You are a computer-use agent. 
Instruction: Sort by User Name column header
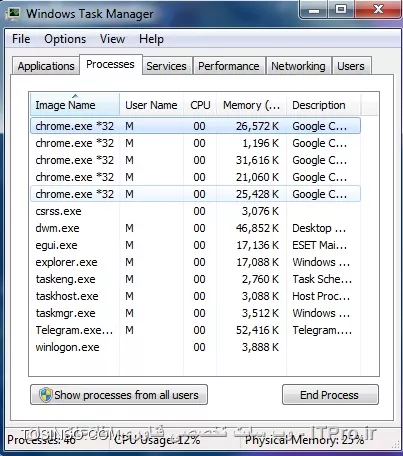tap(151, 105)
